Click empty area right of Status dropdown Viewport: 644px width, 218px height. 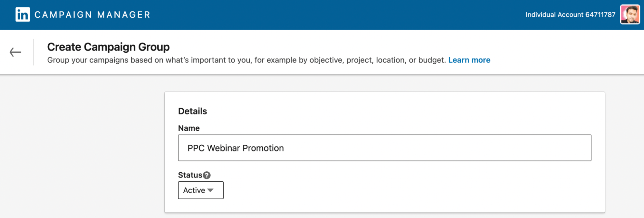(x=387, y=190)
